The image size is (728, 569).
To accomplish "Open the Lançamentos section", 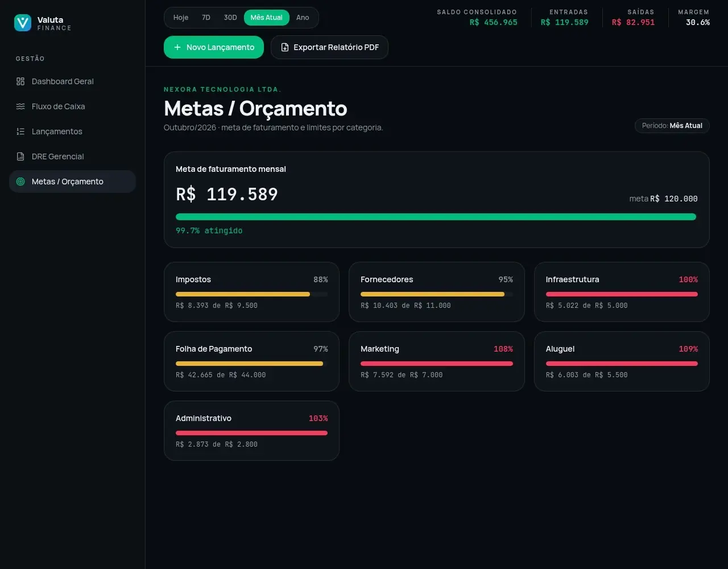I will [x=73, y=131].
